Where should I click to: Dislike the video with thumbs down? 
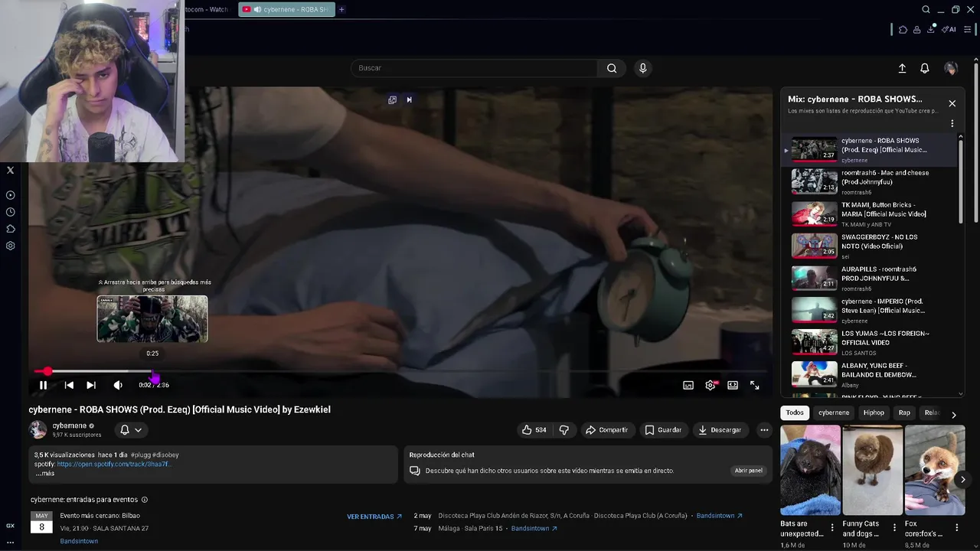click(x=564, y=430)
